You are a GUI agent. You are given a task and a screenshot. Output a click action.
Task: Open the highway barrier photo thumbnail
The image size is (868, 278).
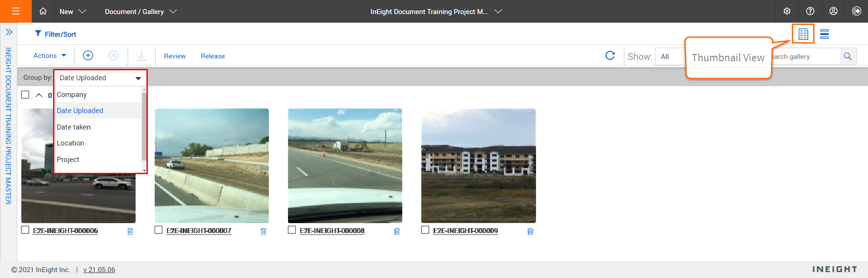pyautogui.click(x=212, y=166)
